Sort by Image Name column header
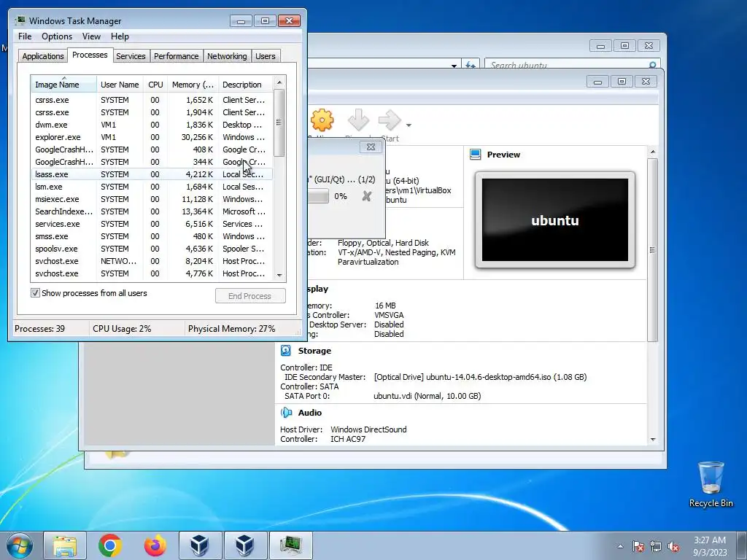Screen dimensions: 747x560 [63, 85]
